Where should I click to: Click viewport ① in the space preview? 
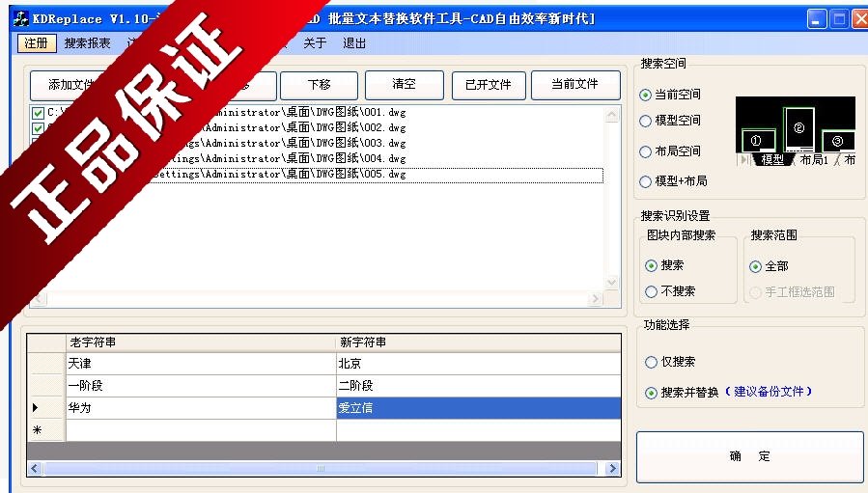point(757,141)
